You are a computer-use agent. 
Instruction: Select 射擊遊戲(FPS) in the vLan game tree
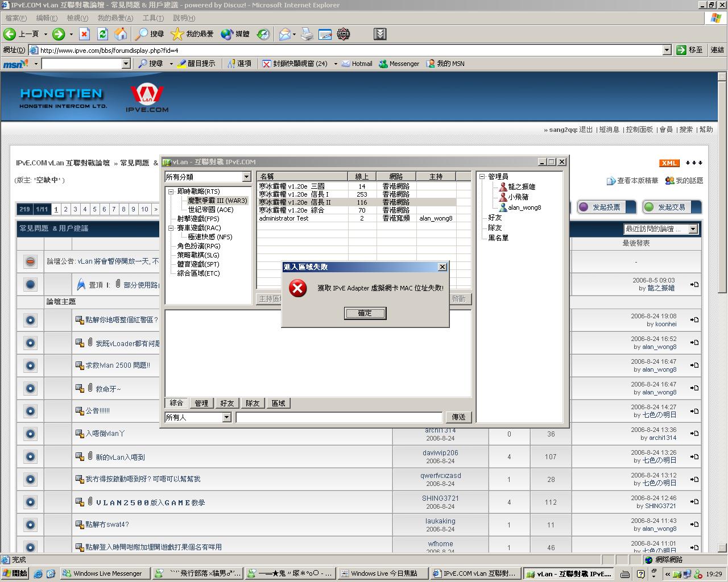tap(198, 219)
